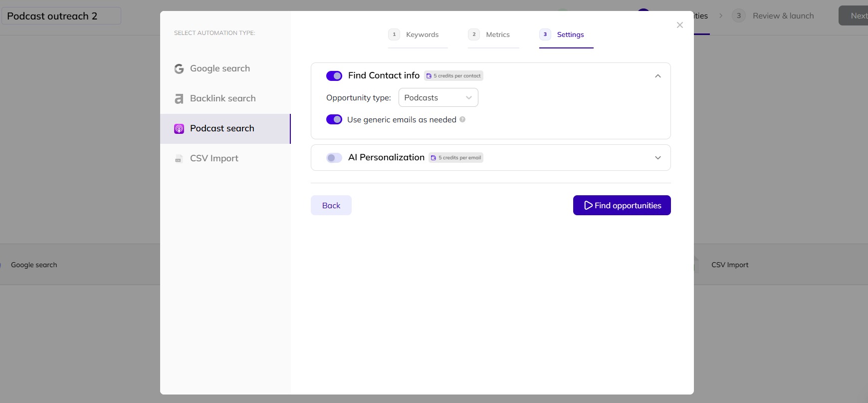The height and width of the screenshot is (403, 868).
Task: Open Opportunity type Podcasts dropdown
Action: 438,97
